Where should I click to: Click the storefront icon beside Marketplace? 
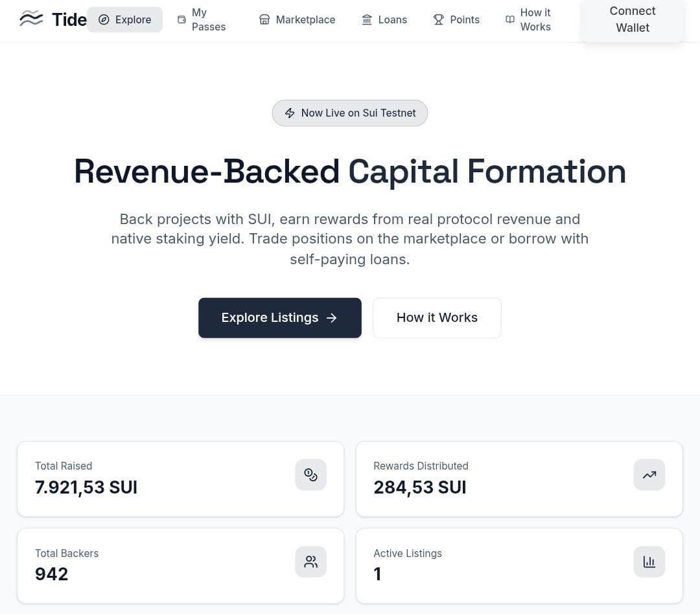[x=264, y=19]
